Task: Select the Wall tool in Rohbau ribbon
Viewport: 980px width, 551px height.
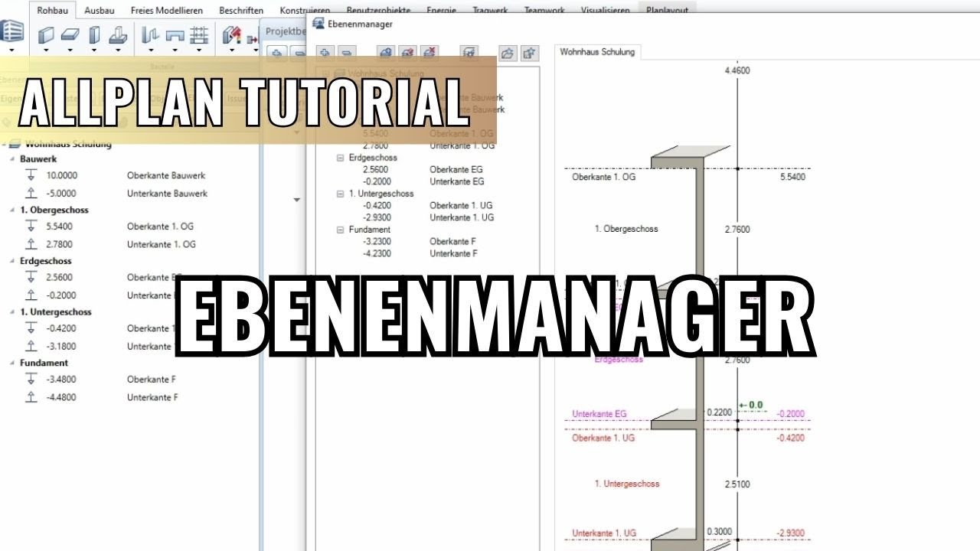Action: (47, 34)
